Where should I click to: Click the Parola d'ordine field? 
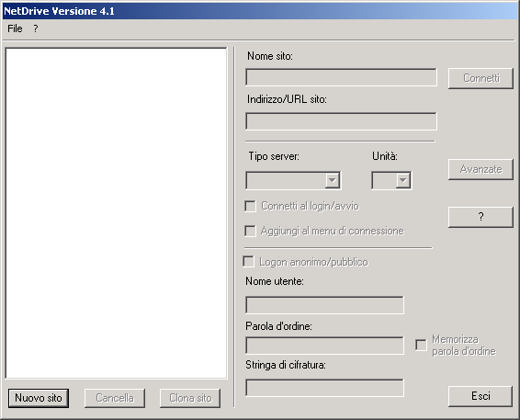(324, 346)
